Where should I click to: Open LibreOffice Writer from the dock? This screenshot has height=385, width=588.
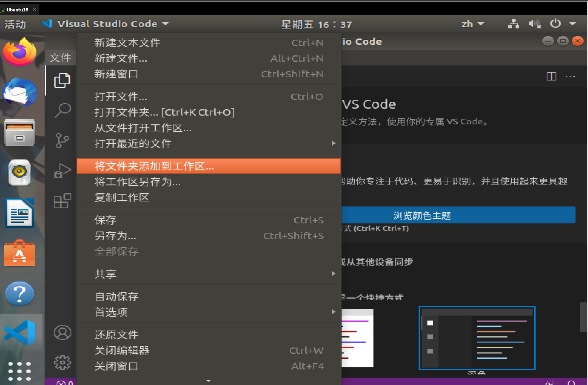point(20,212)
